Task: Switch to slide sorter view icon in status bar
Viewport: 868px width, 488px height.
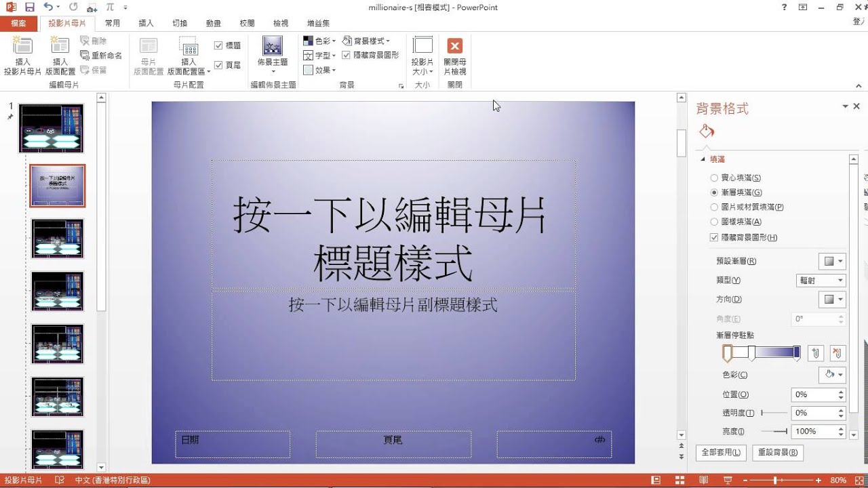Action: tap(681, 481)
